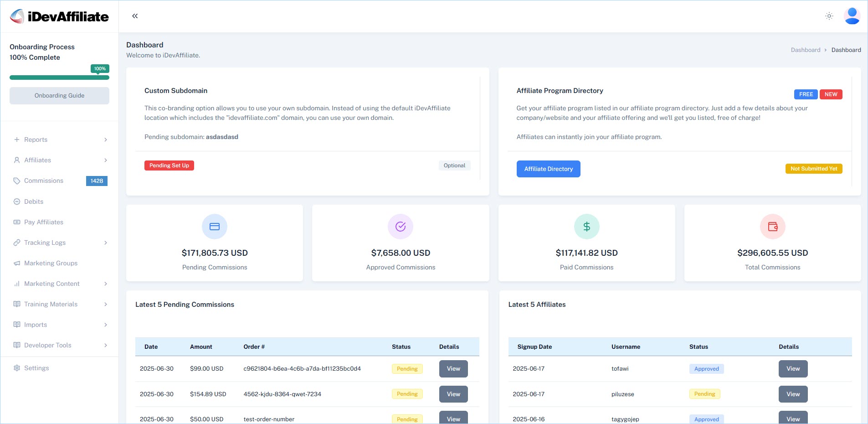
Task: Click the Order # column header
Action: [x=254, y=347]
